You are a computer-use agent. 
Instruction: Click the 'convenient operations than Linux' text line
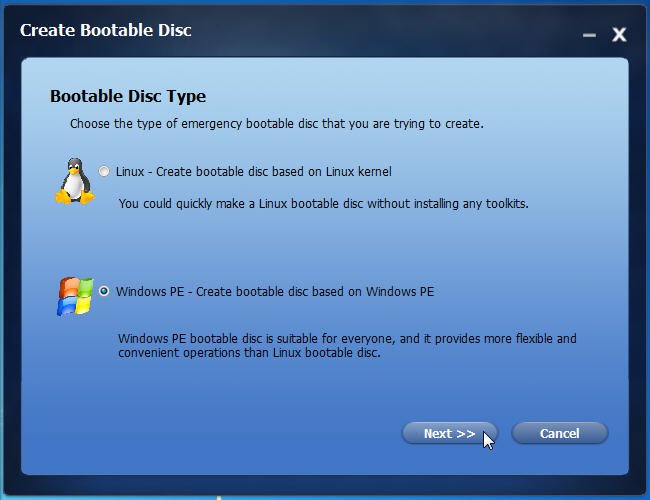click(x=249, y=353)
